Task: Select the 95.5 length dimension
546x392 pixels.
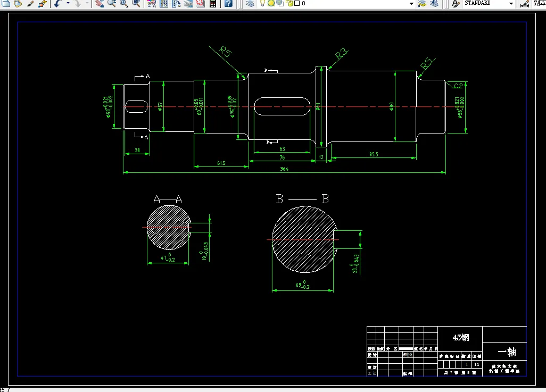Action: coord(374,154)
